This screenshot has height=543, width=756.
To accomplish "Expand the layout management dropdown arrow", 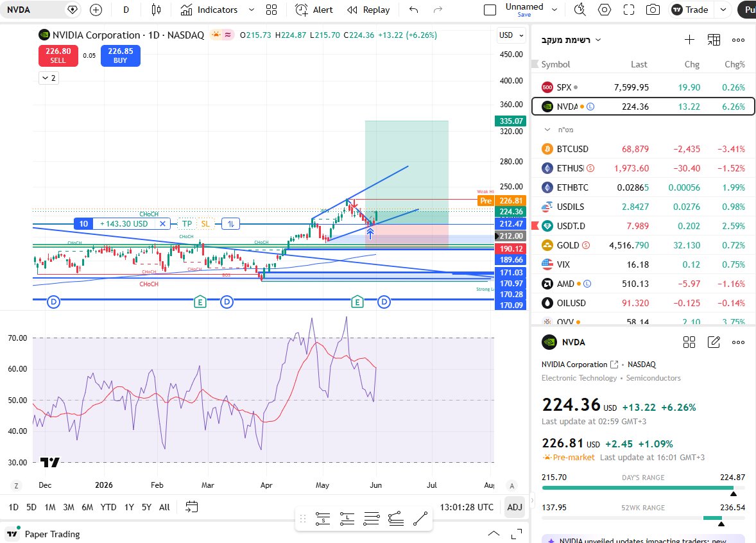I will [554, 10].
